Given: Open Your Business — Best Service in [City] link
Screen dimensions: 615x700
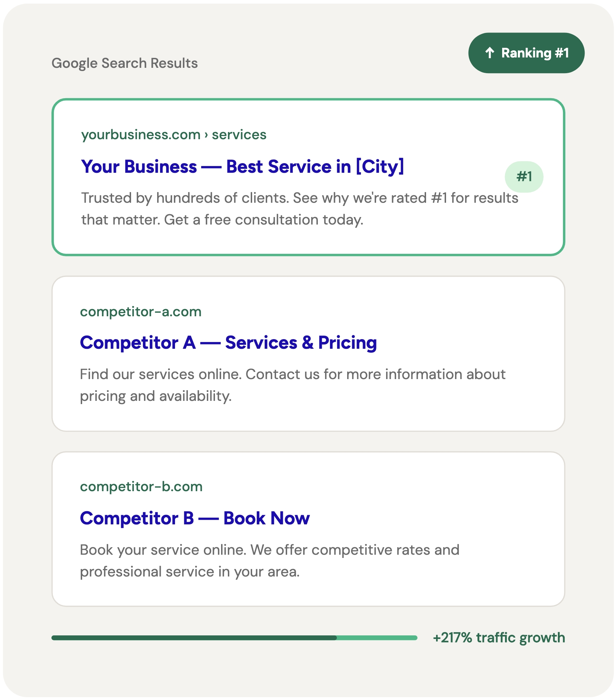Looking at the screenshot, I should (242, 167).
